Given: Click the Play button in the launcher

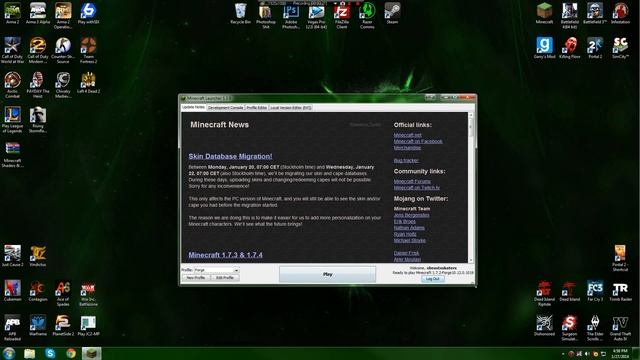Looking at the screenshot, I should 327,274.
